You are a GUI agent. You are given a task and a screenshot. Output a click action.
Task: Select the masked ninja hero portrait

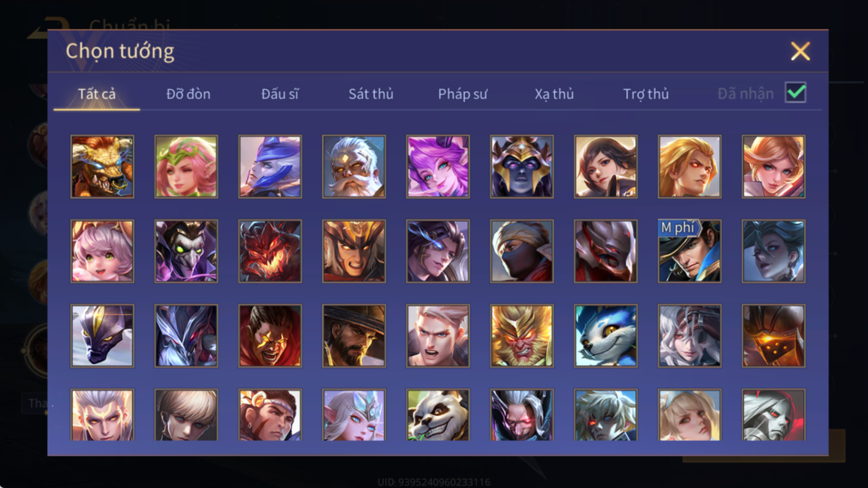click(522, 251)
